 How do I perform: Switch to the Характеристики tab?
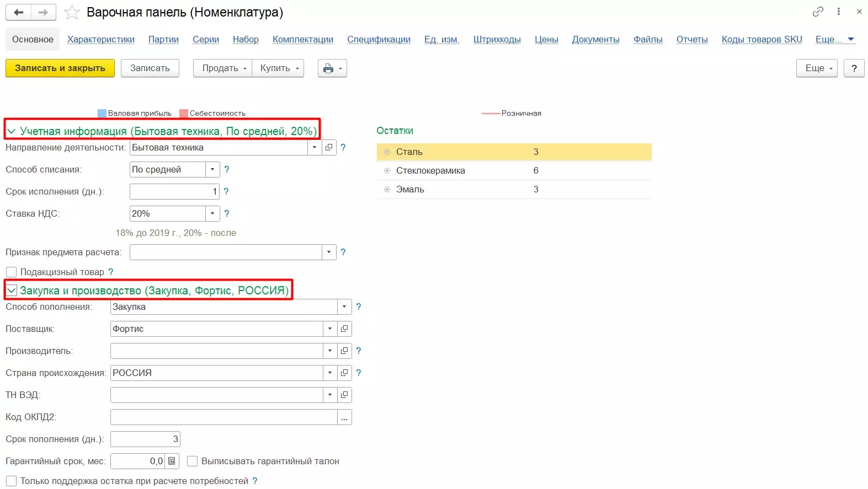pos(101,40)
